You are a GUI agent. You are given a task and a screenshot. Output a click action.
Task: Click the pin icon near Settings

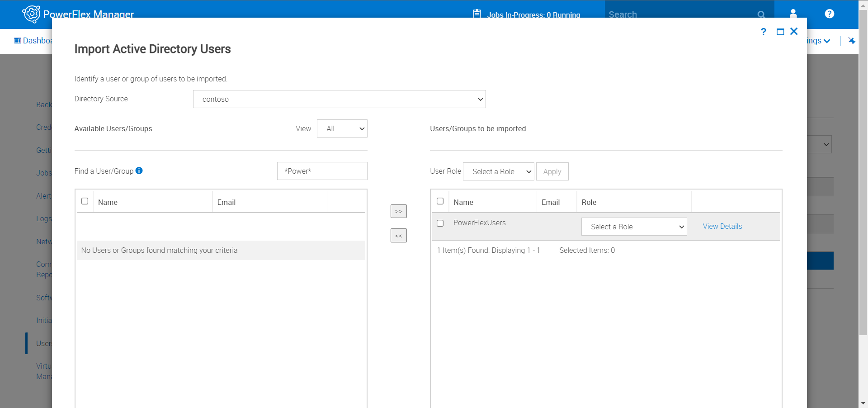coord(852,41)
